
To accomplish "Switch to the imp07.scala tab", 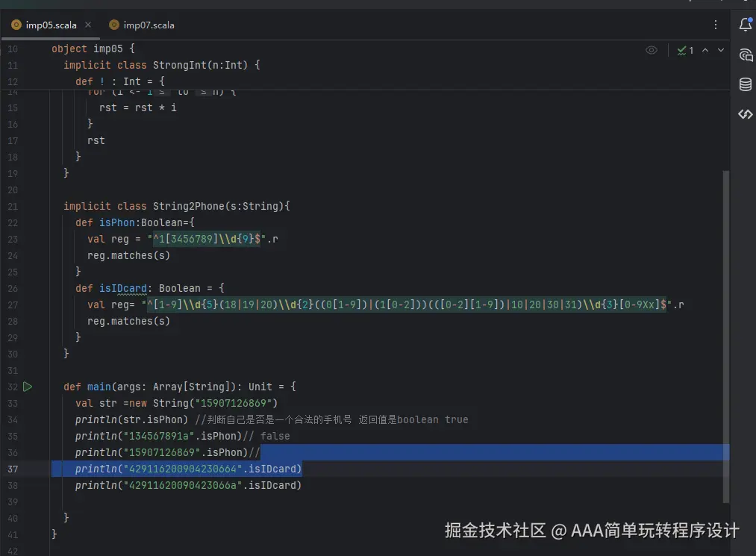I will coord(147,25).
